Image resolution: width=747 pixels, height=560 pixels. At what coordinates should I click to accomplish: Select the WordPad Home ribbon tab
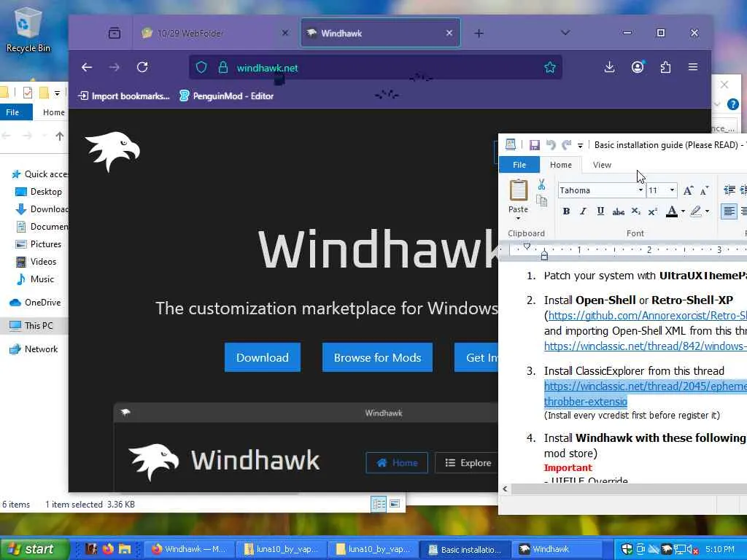[561, 165]
